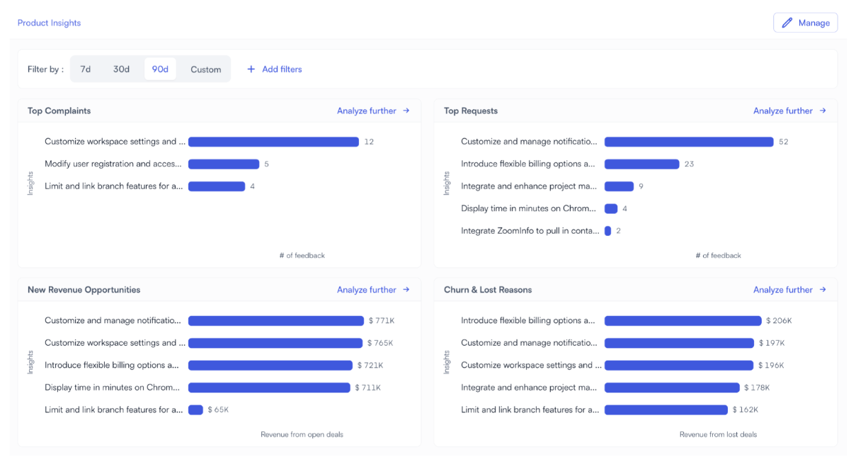Viewport: 868px width, 462px height.
Task: Click the plus icon beside Add filters
Action: [251, 69]
